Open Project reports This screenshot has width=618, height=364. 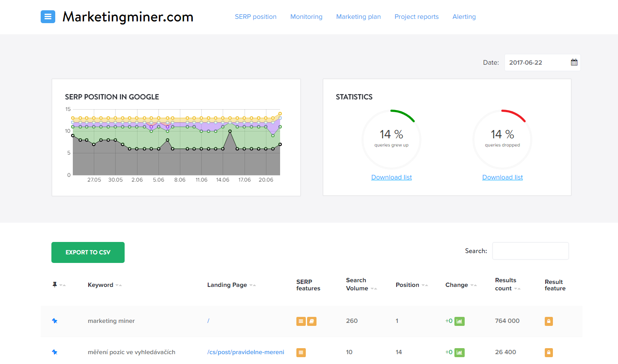(x=416, y=17)
